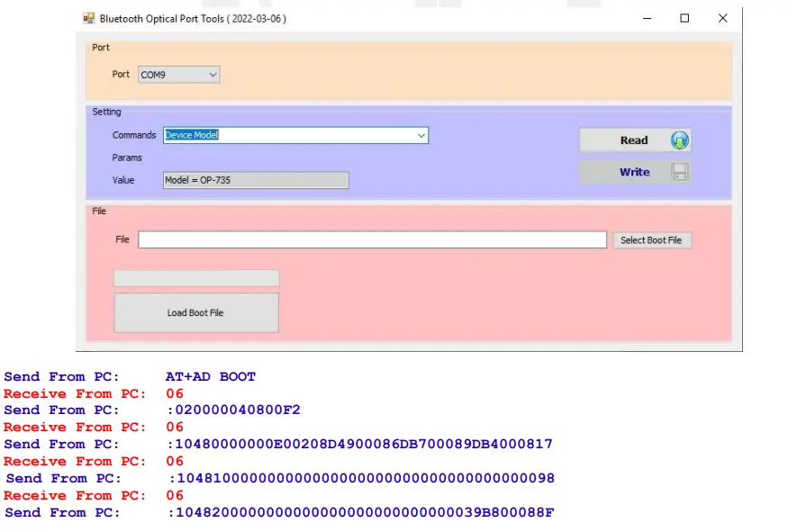Click the title text Bluetooth Optical Port Tools

point(162,19)
